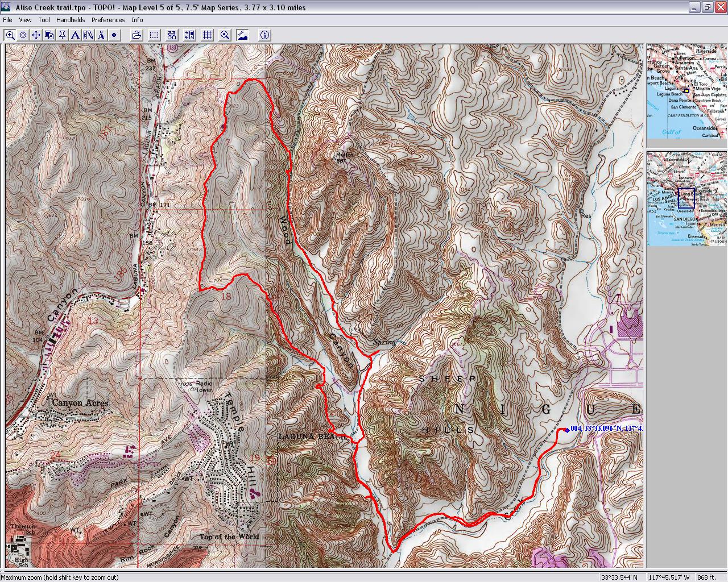Select the letter A Text tool
The height and width of the screenshot is (582, 728).
(x=75, y=35)
